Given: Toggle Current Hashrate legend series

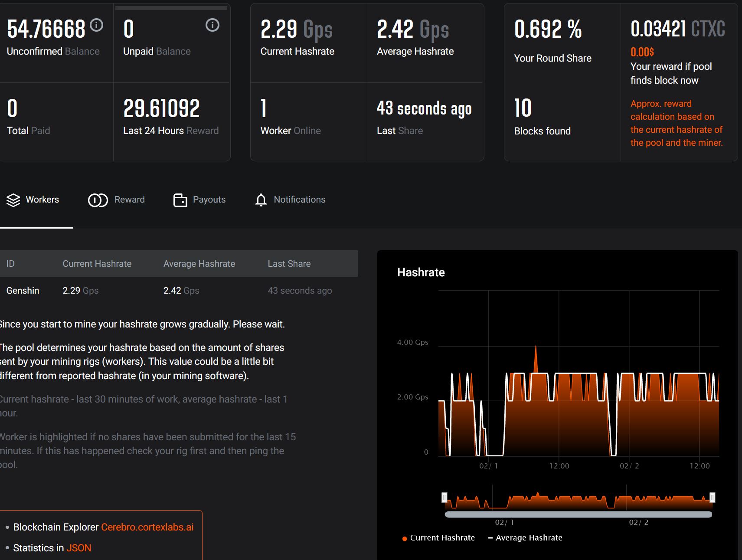Looking at the screenshot, I should coord(438,538).
